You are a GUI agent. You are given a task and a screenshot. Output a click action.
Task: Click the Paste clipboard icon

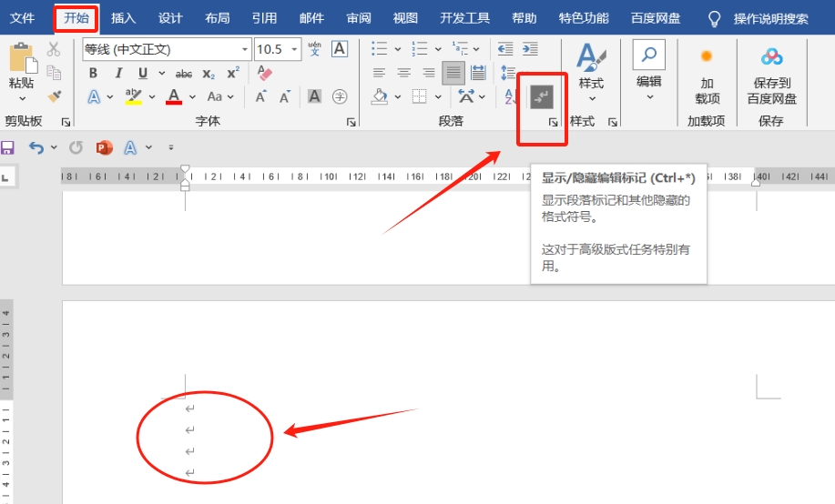click(23, 57)
